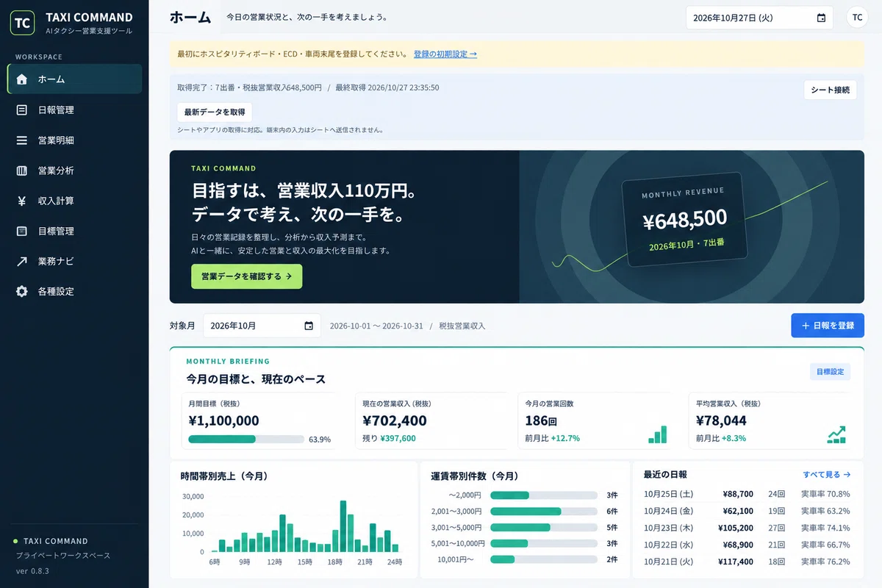Image resolution: width=882 pixels, height=588 pixels.
Task: Click the yen icon for 収入計算
Action: click(x=22, y=201)
